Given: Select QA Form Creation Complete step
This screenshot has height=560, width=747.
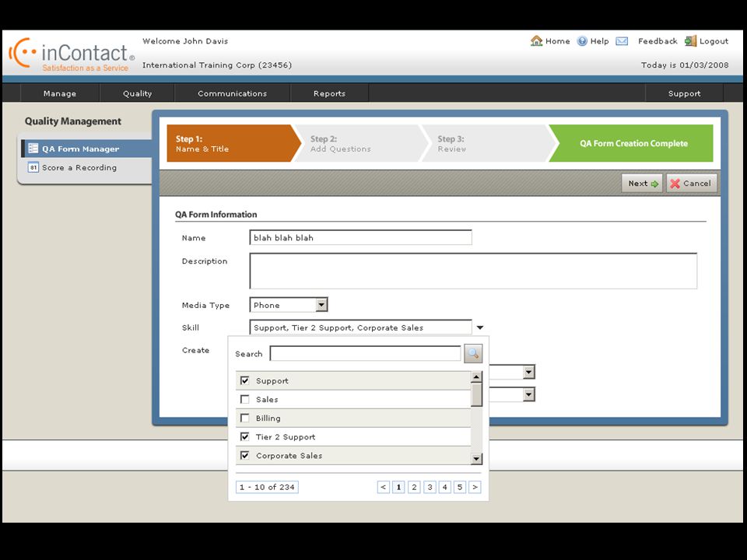Looking at the screenshot, I should pos(633,143).
